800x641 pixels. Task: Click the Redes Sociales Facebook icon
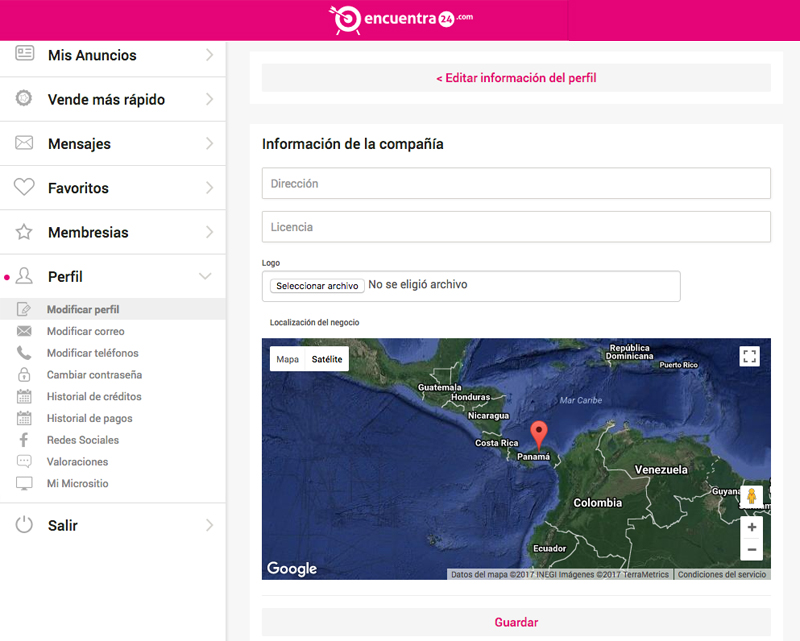(x=23, y=440)
